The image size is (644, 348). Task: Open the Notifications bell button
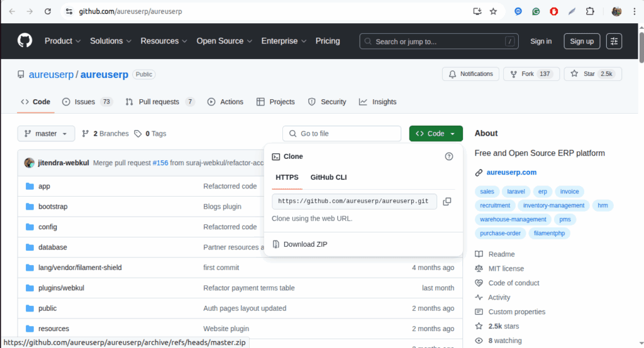[x=470, y=74]
